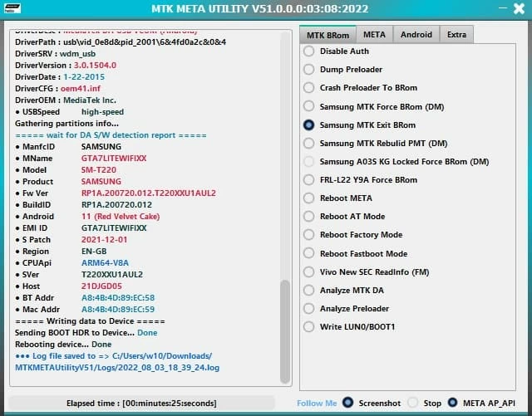Select Reboot Fastboot Mode
This screenshot has width=532, height=416.
tap(309, 253)
